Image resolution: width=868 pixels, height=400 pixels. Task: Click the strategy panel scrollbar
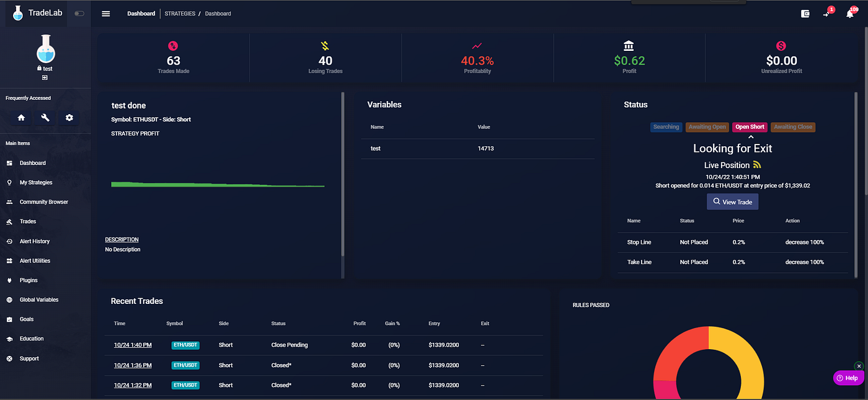tap(342, 174)
